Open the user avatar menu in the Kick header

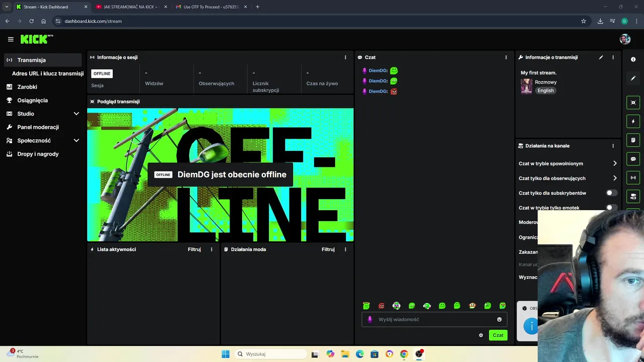[x=625, y=39]
